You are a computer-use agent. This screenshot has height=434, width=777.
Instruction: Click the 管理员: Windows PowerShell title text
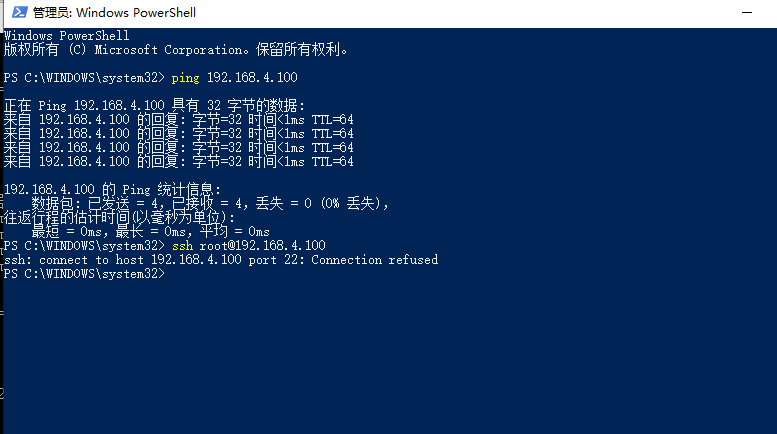point(114,13)
